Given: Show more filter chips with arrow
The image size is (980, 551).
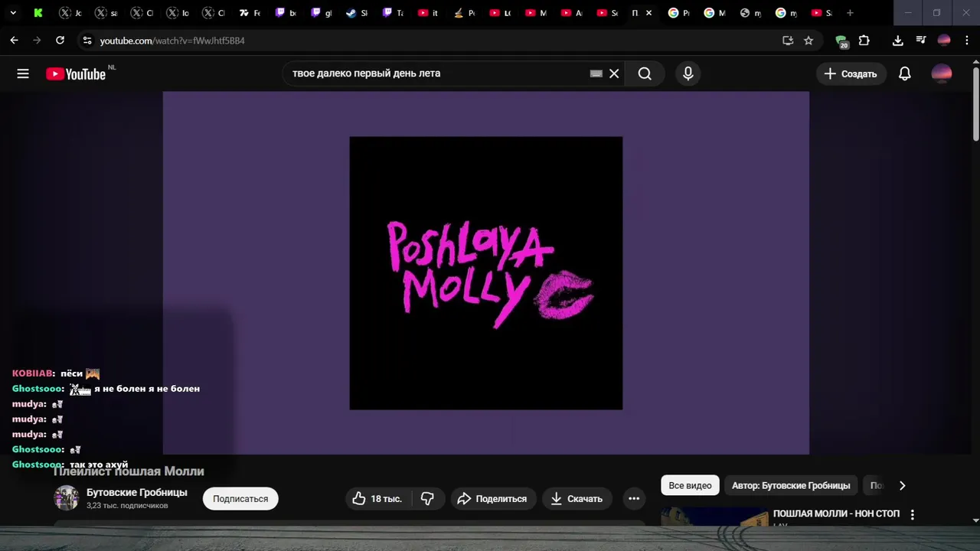Looking at the screenshot, I should (902, 485).
